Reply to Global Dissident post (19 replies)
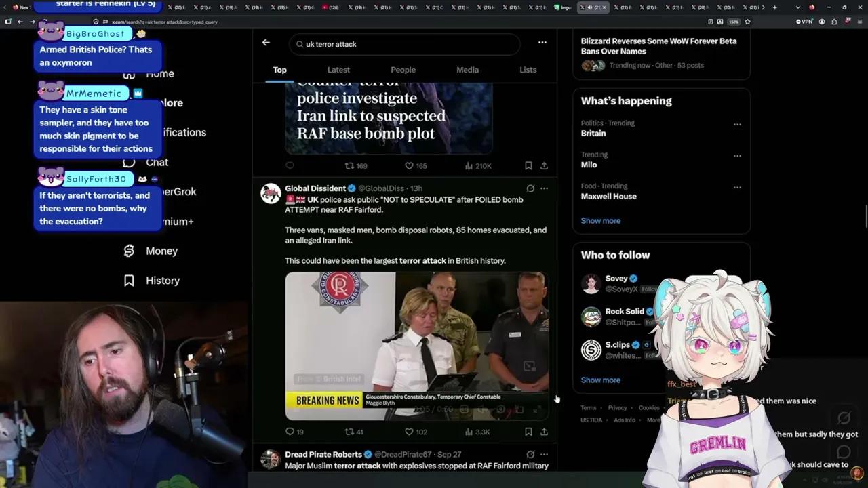 294,432
